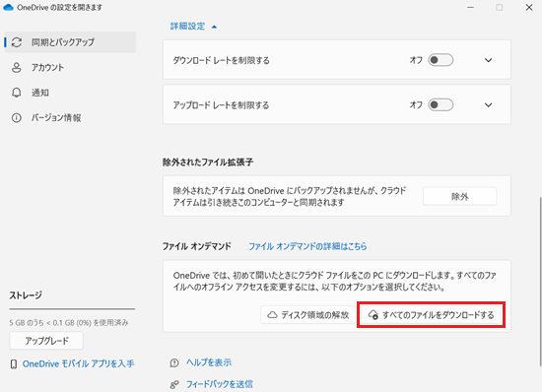Click the sync arrows icon beside 同期とバックアップ
The width and height of the screenshot is (542, 392).
coord(17,42)
